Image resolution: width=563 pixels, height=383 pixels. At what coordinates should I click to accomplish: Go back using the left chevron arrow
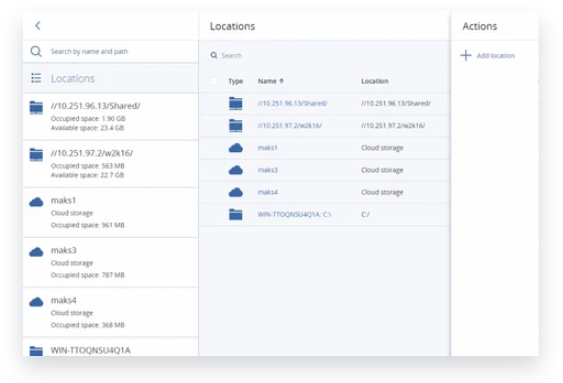coord(38,25)
